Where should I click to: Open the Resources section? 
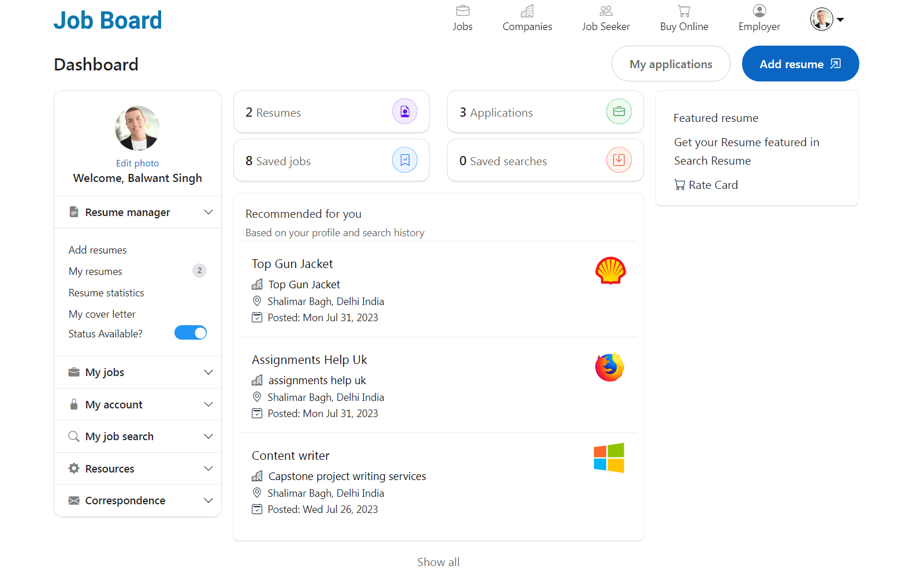click(x=208, y=468)
